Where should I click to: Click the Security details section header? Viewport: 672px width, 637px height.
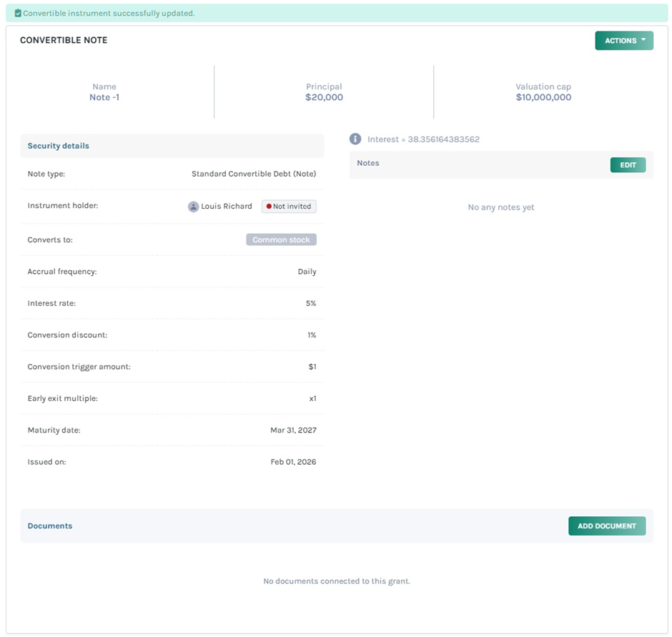pos(59,146)
